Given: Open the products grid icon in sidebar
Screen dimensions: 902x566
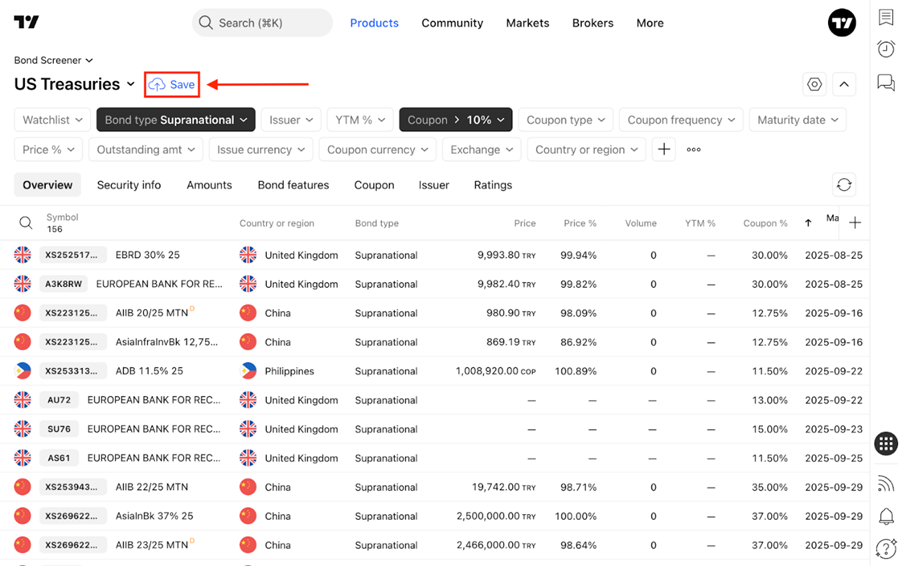Looking at the screenshot, I should (886, 443).
